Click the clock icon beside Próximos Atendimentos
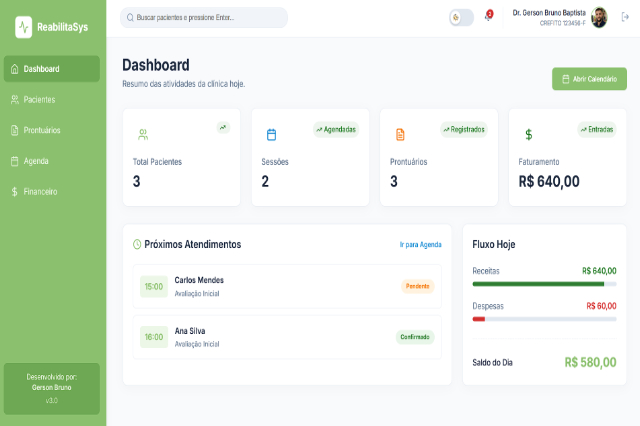640x426 pixels. click(137, 244)
